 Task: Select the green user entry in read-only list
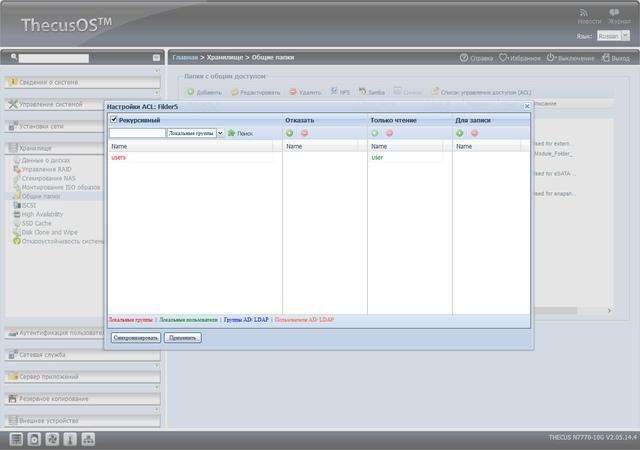pos(407,158)
